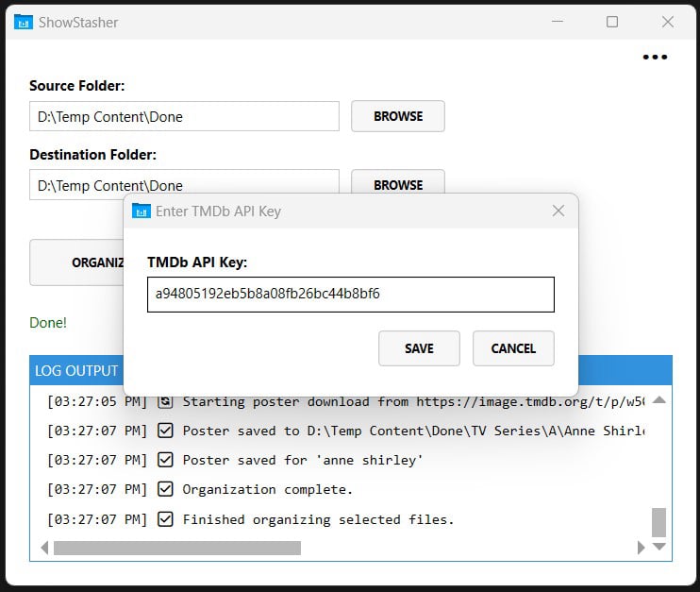Image resolution: width=700 pixels, height=592 pixels.
Task: Save the TMDb API key
Action: tap(419, 348)
